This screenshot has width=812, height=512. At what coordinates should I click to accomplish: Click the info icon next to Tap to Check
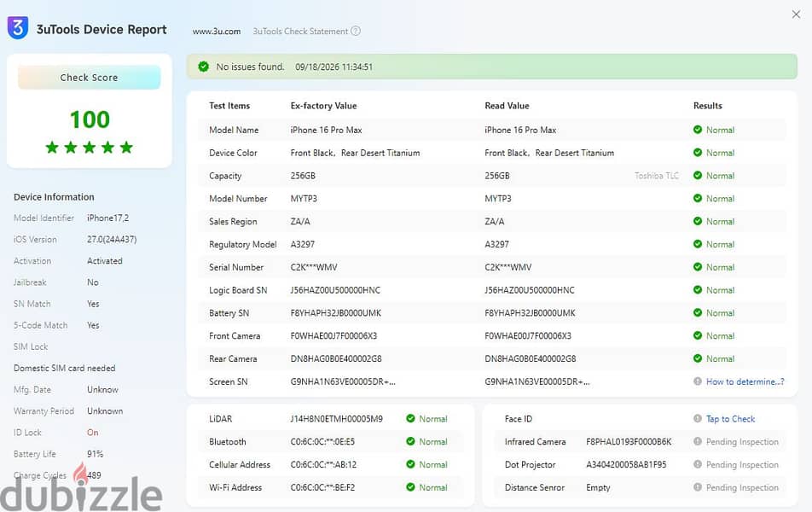pos(698,418)
